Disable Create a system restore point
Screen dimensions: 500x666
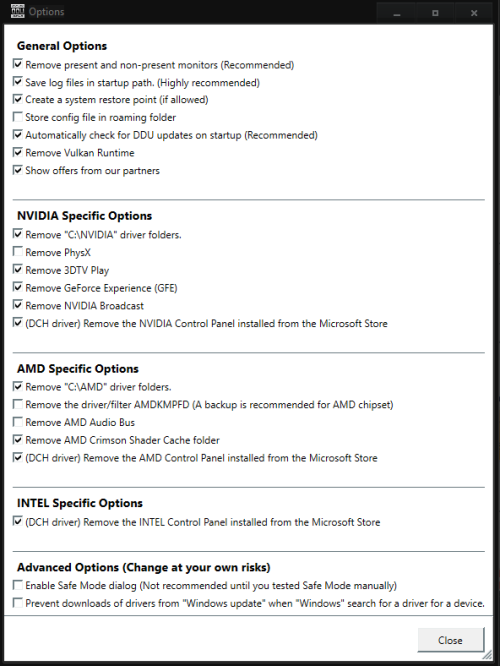(x=17, y=99)
